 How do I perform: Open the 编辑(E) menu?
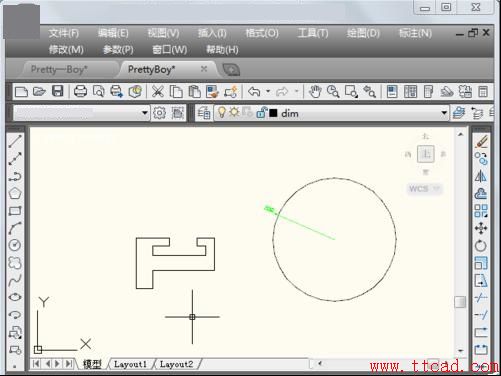[113, 33]
